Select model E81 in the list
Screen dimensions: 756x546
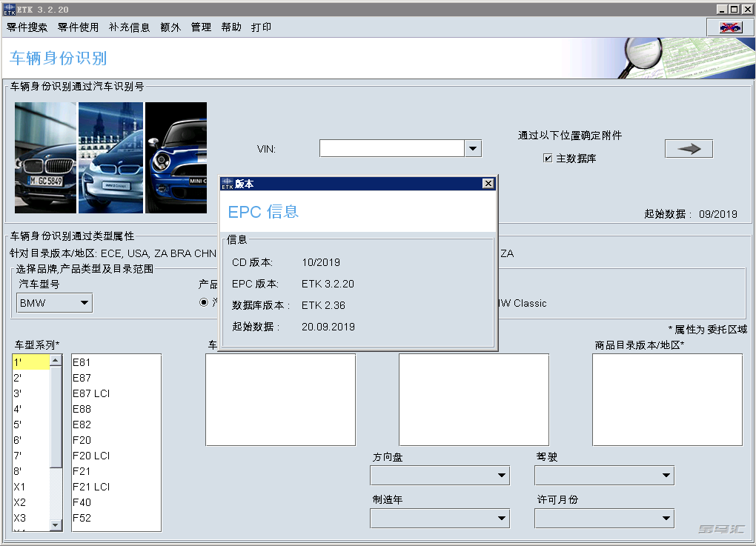(x=116, y=362)
